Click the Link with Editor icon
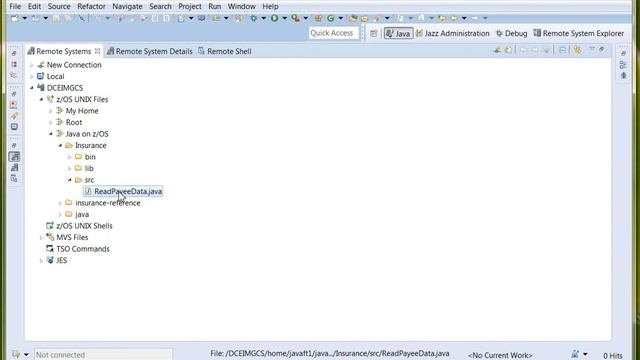This screenshot has width=640, height=360. tap(577, 50)
